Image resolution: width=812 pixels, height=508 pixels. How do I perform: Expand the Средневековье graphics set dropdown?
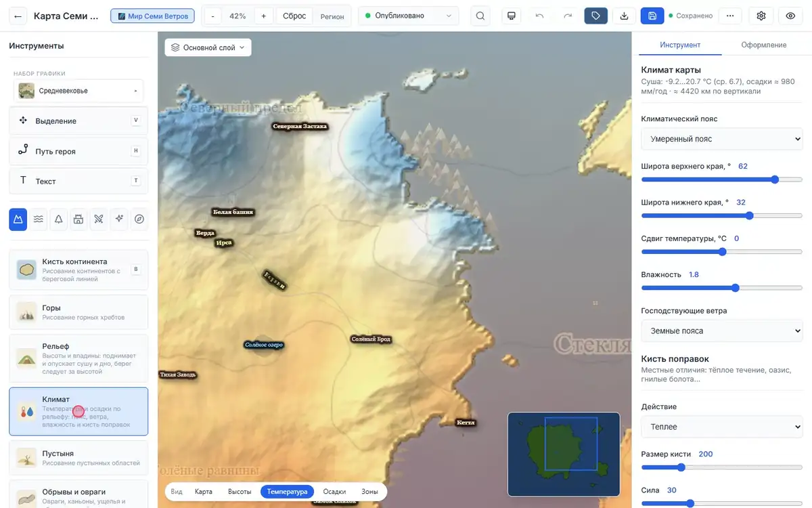[78, 91]
